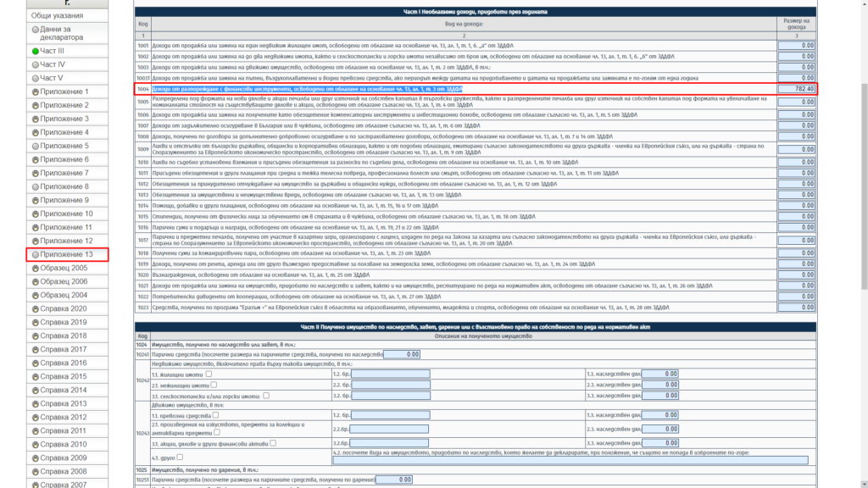
Task: Click the description text of row 1018
Action: tap(292, 252)
